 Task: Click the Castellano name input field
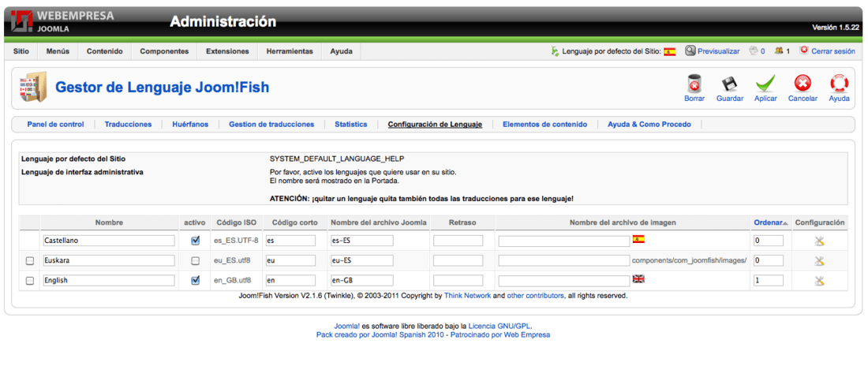pos(109,241)
